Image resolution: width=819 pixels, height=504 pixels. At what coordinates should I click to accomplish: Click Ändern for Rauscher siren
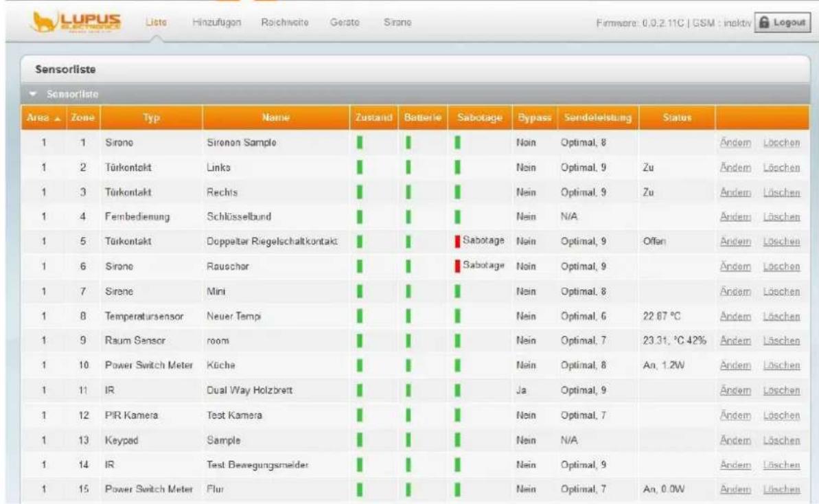coord(735,266)
